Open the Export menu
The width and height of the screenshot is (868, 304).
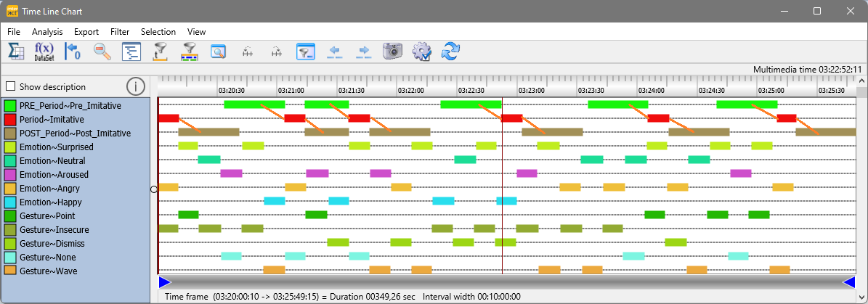tap(86, 32)
